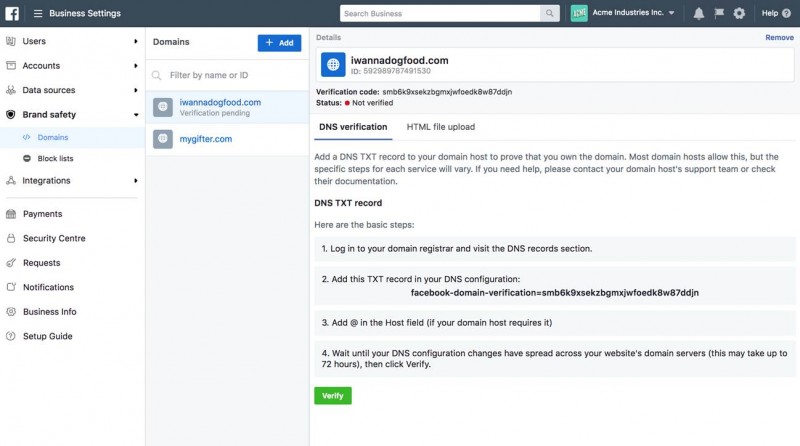Viewport: 800px width, 446px height.
Task: Open notifications bell icon
Action: (698, 13)
